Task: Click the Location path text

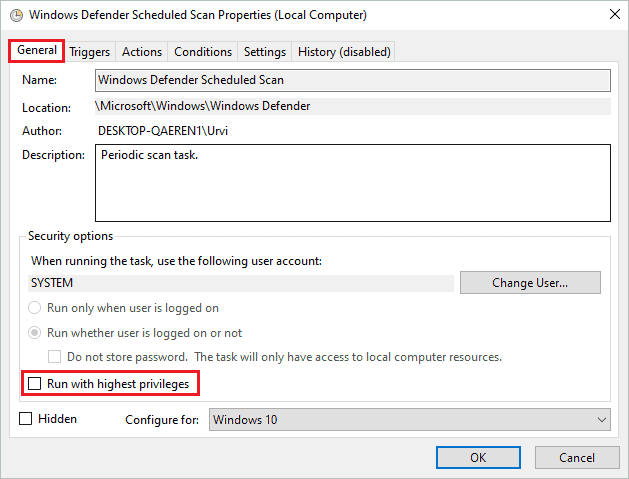Action: [x=203, y=106]
